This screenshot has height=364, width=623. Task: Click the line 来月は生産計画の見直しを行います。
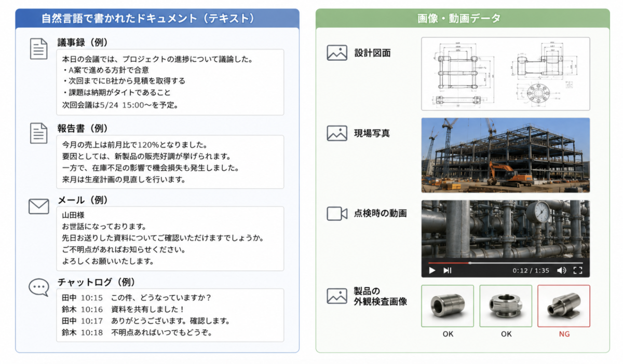[x=124, y=179]
